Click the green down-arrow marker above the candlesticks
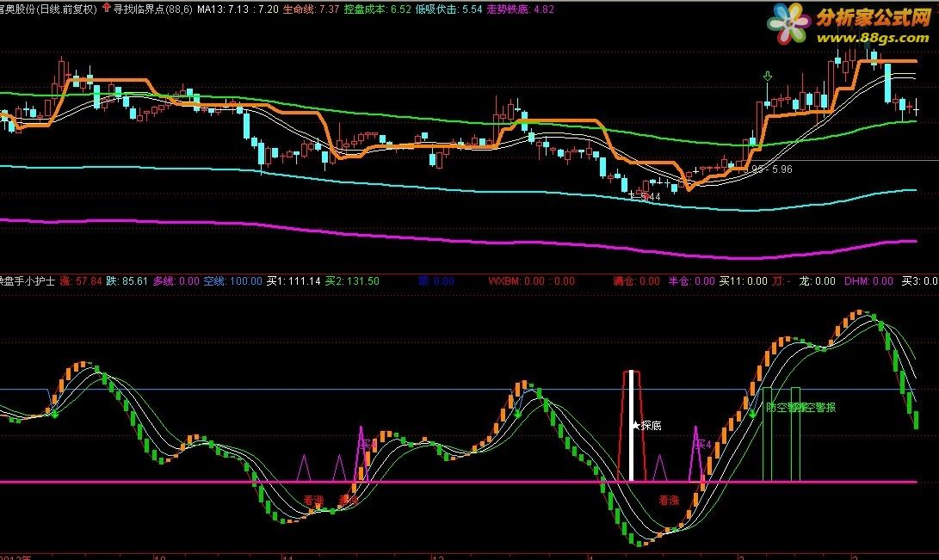The width and height of the screenshot is (939, 560). pos(767,77)
